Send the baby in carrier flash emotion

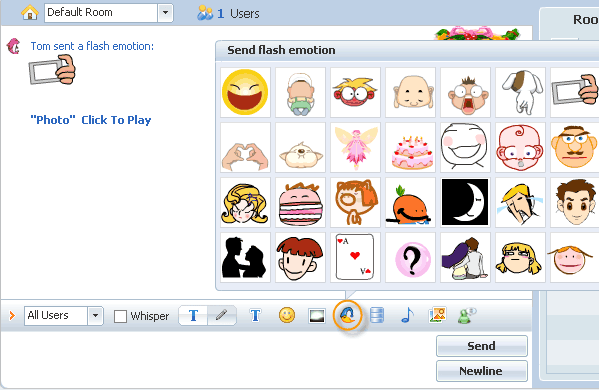click(x=300, y=92)
